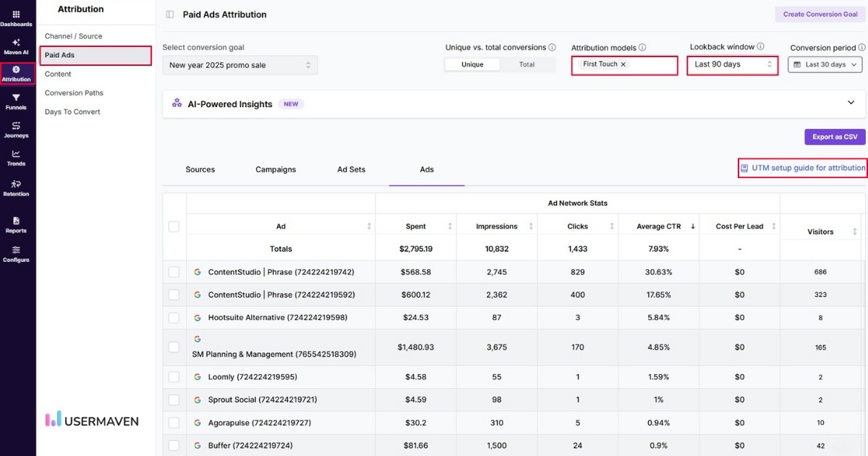Screen dimensions: 868x456
Task: Switch to Total conversions view
Action: coord(528,64)
